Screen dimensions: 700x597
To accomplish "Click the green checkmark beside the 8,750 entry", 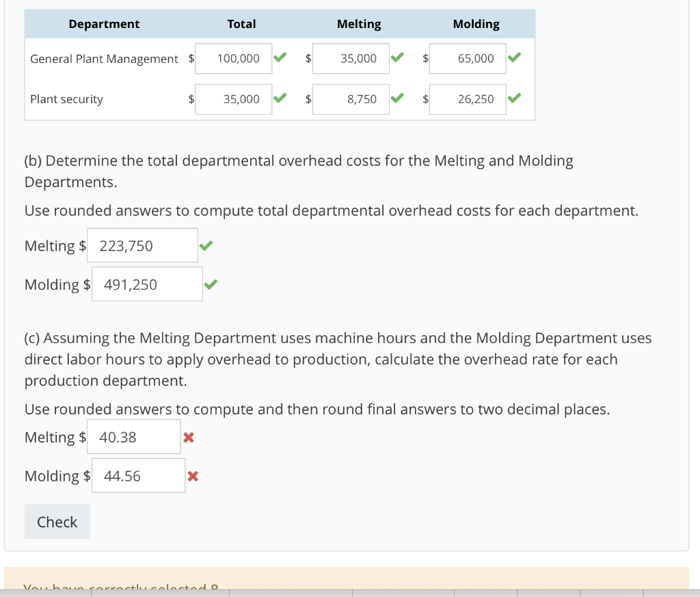I will point(397,98).
